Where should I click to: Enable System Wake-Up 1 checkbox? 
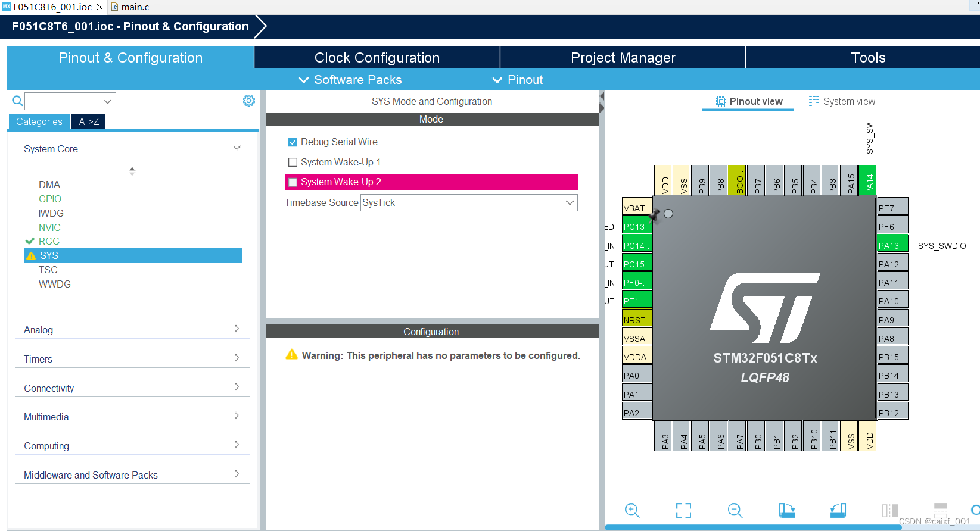click(293, 162)
